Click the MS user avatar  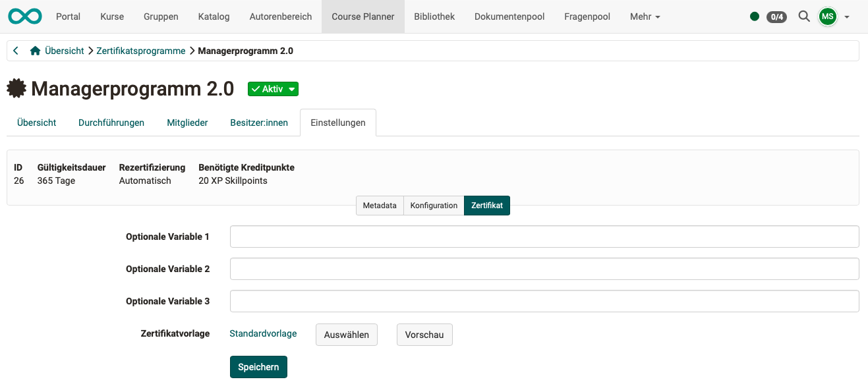click(828, 16)
